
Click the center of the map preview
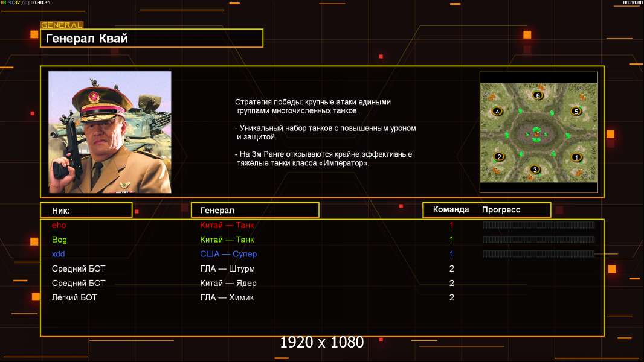538,132
